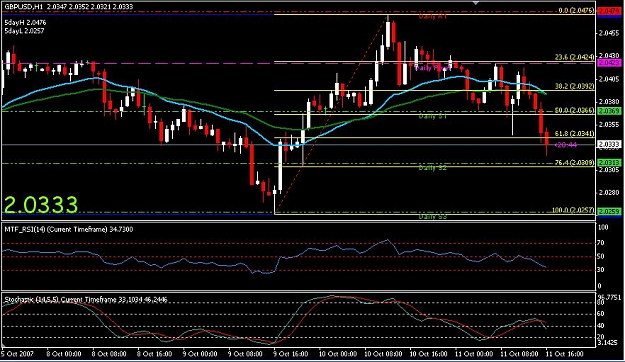Click the 8 Oct 00:00 time axis label
This screenshot has width=625, height=362.
click(x=63, y=354)
